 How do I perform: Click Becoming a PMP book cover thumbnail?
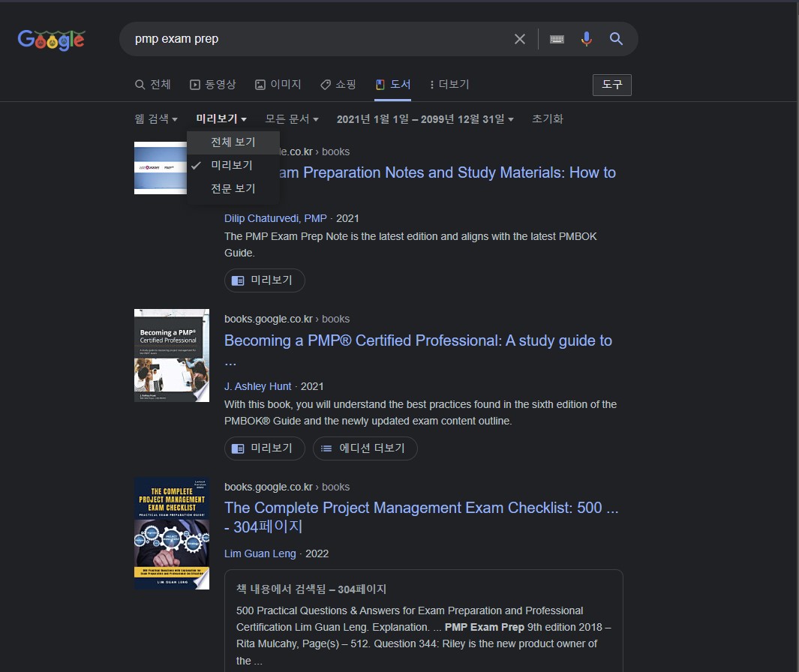(172, 355)
